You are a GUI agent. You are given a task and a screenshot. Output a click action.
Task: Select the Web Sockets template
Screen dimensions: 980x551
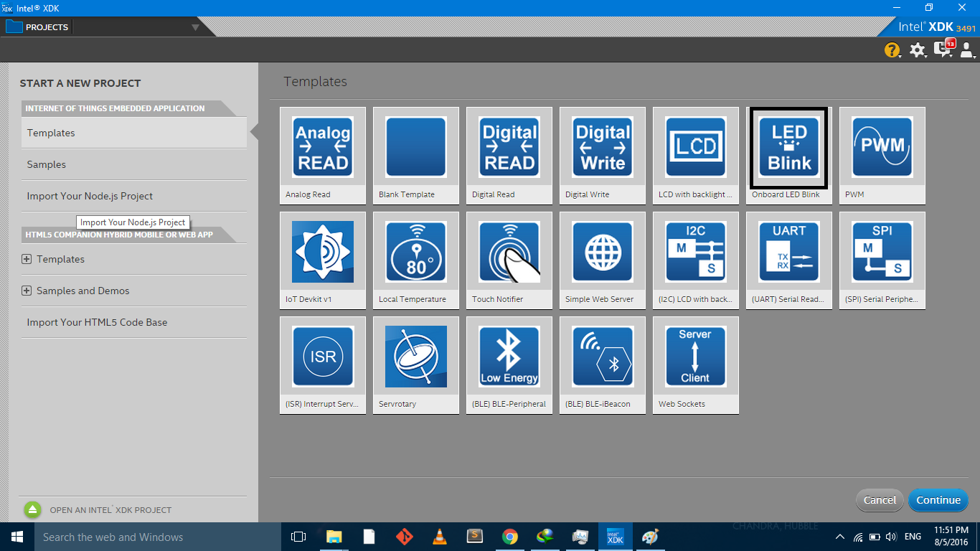coord(696,365)
